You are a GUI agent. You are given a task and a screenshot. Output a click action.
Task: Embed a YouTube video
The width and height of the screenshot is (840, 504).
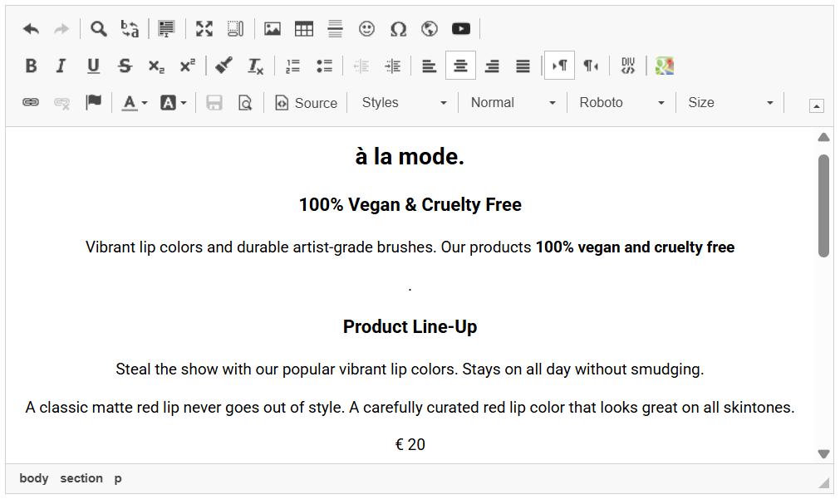(x=461, y=29)
